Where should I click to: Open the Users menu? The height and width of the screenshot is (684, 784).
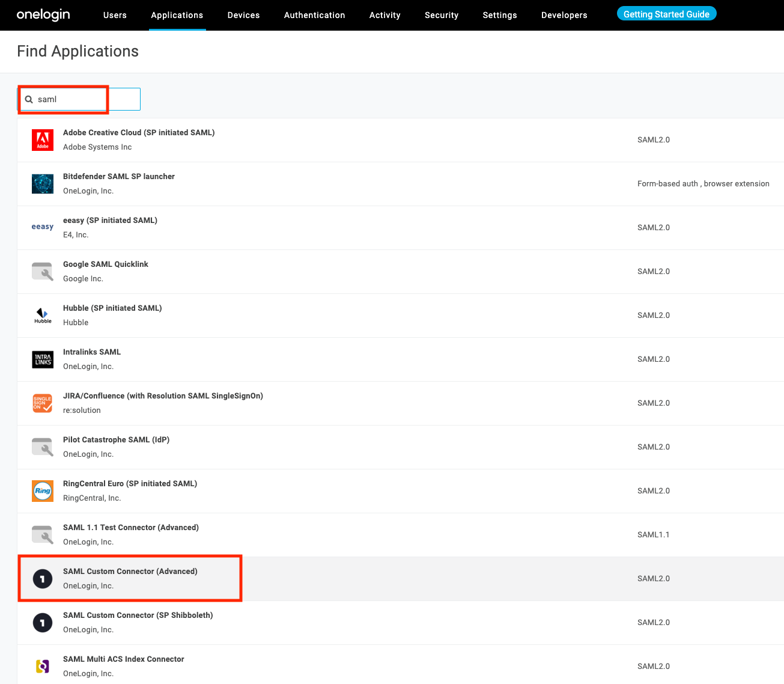[115, 15]
